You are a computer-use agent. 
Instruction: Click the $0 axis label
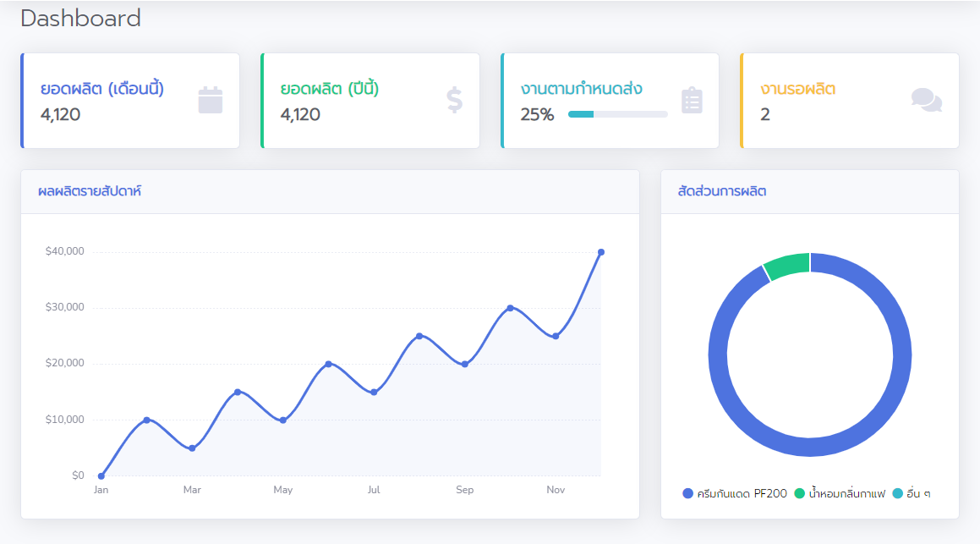coord(78,475)
